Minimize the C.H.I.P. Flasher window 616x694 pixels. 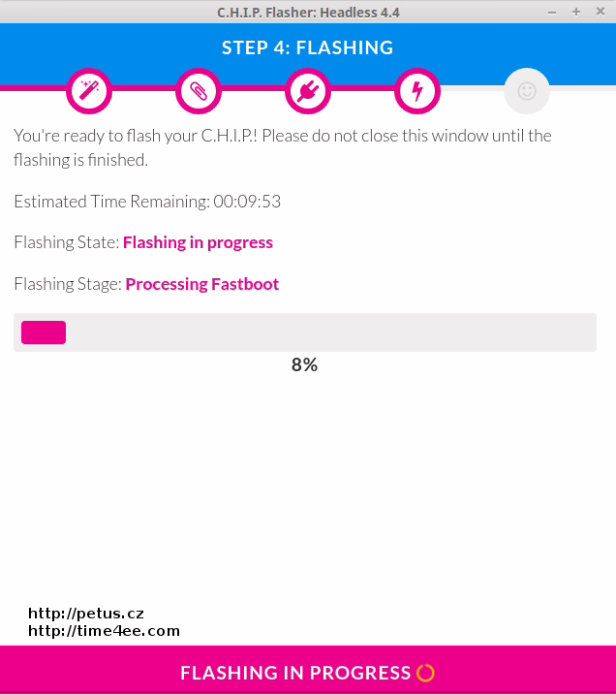tap(554, 12)
